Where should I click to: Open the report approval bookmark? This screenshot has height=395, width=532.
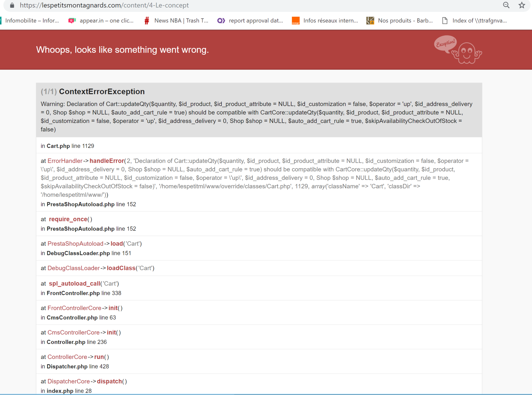(250, 21)
